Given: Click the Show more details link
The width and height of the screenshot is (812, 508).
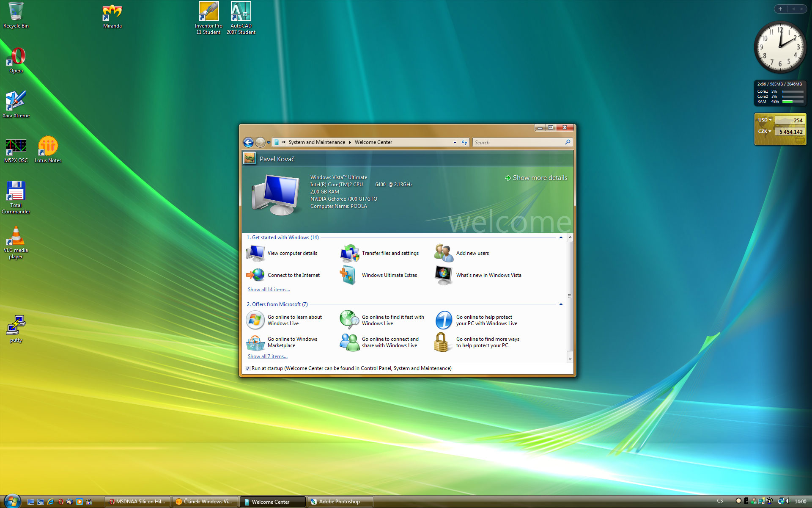Looking at the screenshot, I should (x=540, y=178).
